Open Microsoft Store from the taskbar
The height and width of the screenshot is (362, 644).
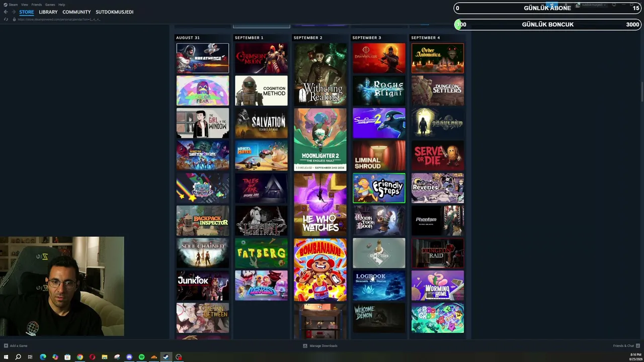[67, 357]
